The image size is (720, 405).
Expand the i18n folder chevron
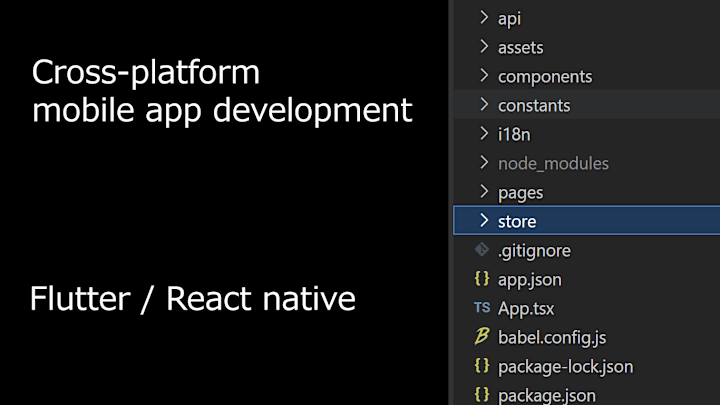tap(484, 133)
